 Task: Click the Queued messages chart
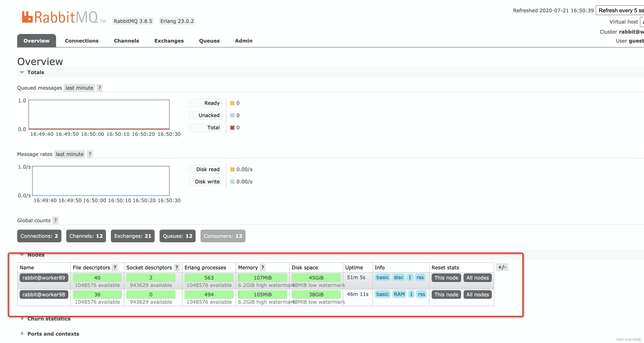99,115
